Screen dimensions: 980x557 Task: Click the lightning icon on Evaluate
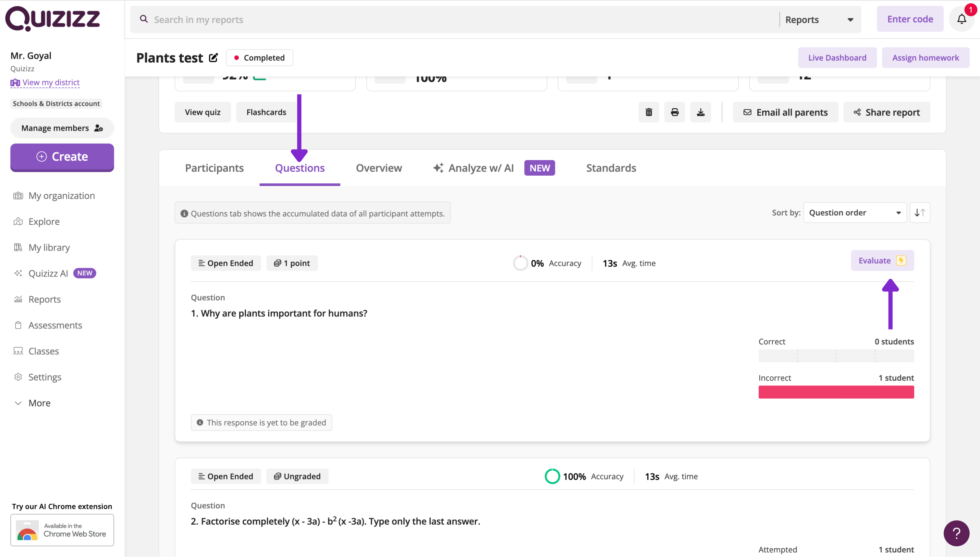(x=901, y=261)
